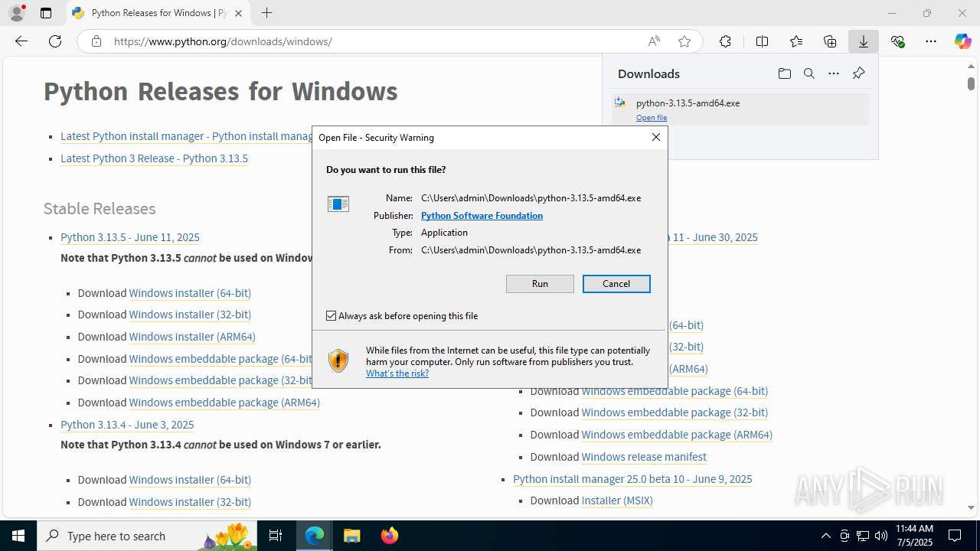Open the notification center icon

coord(955,536)
